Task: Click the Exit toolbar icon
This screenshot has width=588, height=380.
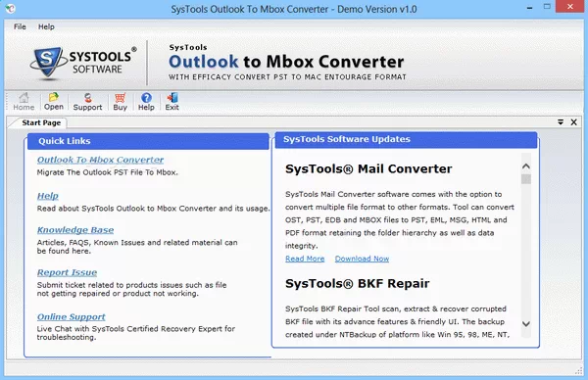Action: [x=172, y=102]
